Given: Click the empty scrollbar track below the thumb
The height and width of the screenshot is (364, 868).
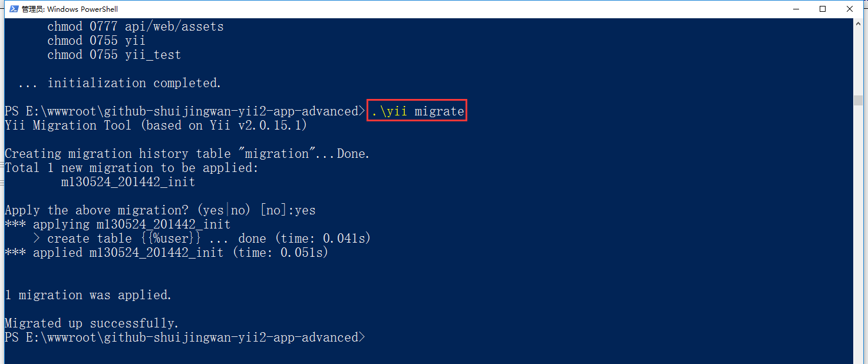Looking at the screenshot, I should (x=858, y=236).
